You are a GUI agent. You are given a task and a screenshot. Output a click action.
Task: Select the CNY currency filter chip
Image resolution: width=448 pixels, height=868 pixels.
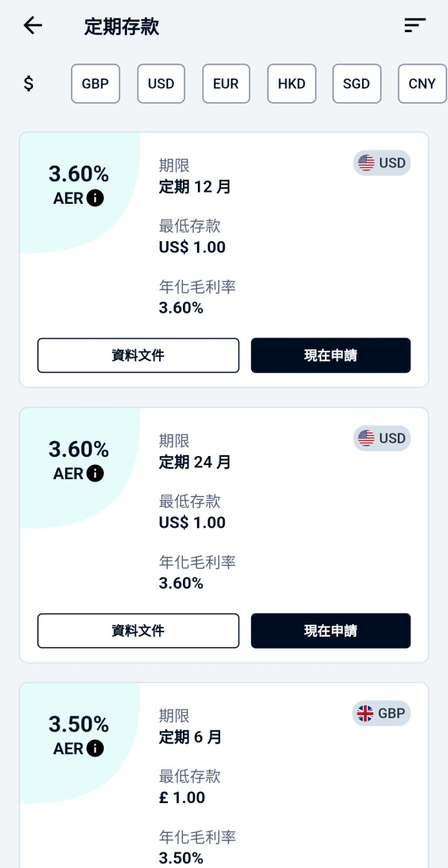pos(422,84)
